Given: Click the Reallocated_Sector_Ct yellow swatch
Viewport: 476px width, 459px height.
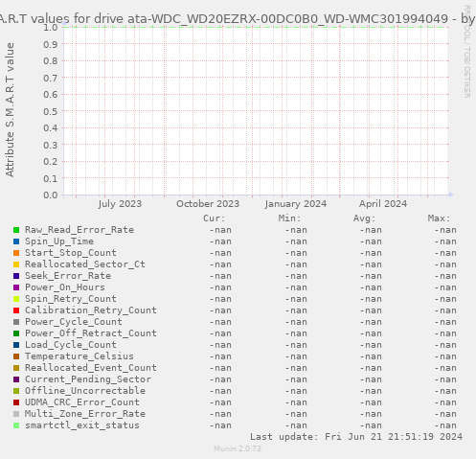Looking at the screenshot, I should pyautogui.click(x=16, y=264).
